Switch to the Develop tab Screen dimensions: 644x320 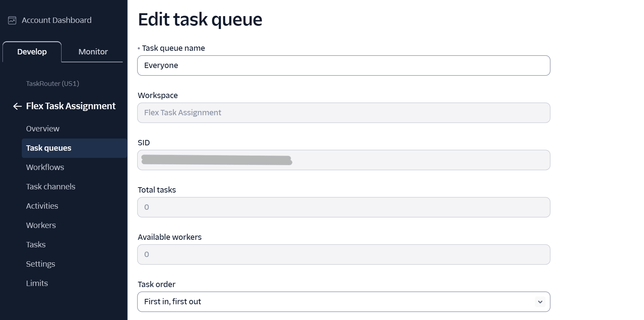pyautogui.click(x=32, y=52)
